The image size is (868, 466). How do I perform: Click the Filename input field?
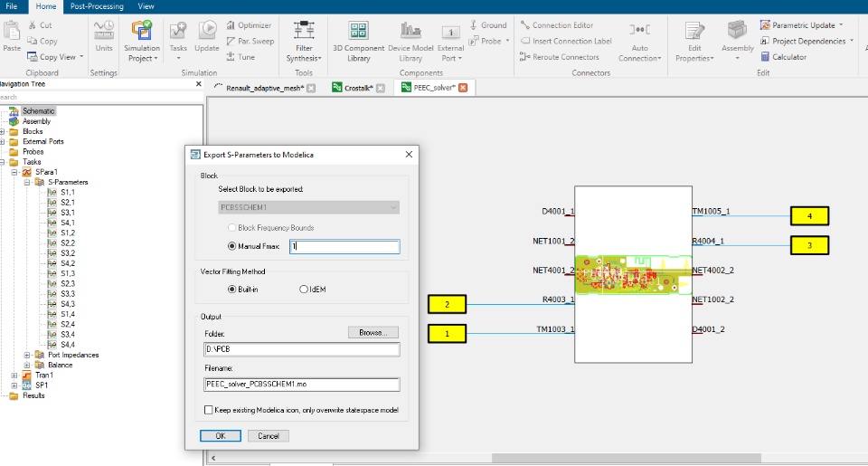[302, 384]
